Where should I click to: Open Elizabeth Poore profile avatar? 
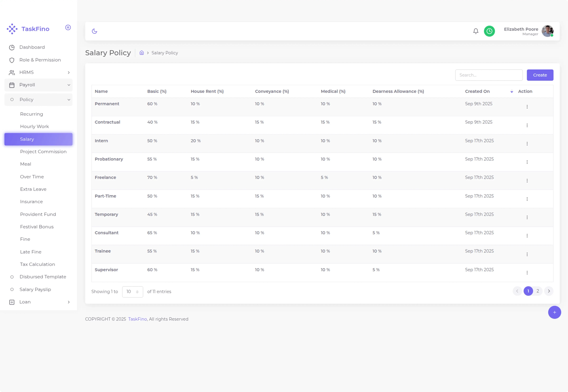coord(547,31)
